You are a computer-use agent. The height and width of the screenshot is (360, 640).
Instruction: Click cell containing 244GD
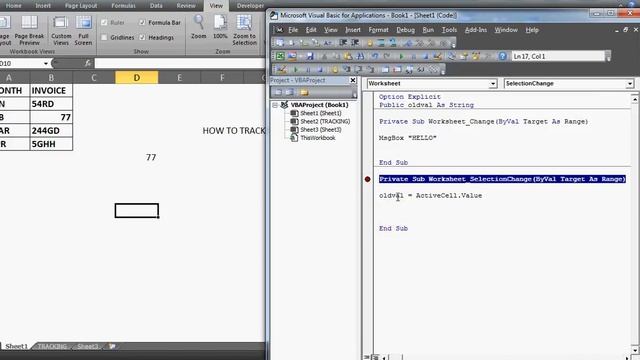[51, 131]
